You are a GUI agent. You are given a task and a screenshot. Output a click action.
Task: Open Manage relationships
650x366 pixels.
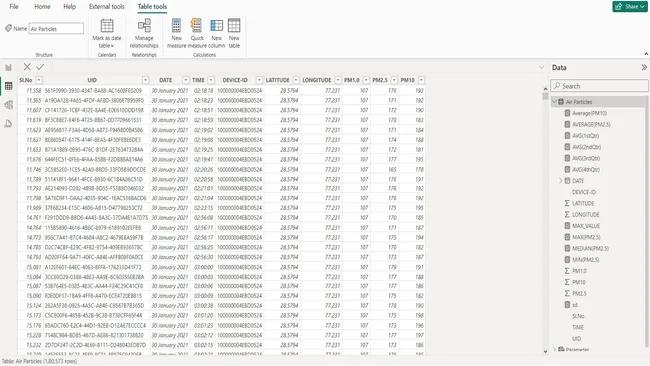point(144,33)
